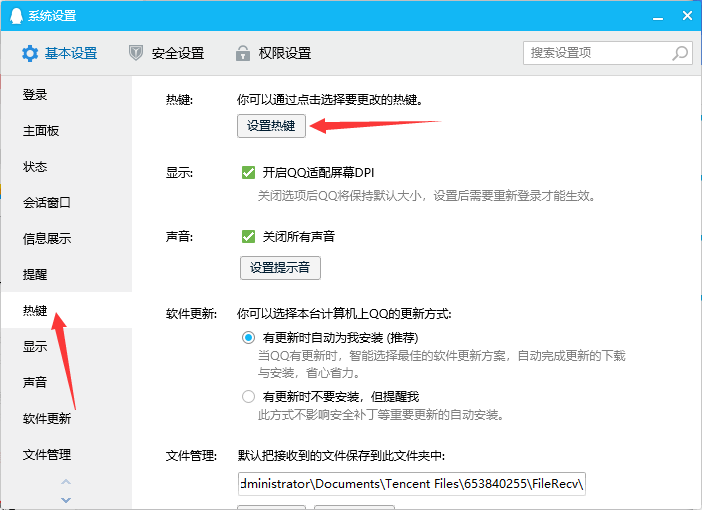Screen dimensions: 702x510
Task: Click the 你可以通过点击选择要更改的热键 text
Action: (330, 99)
